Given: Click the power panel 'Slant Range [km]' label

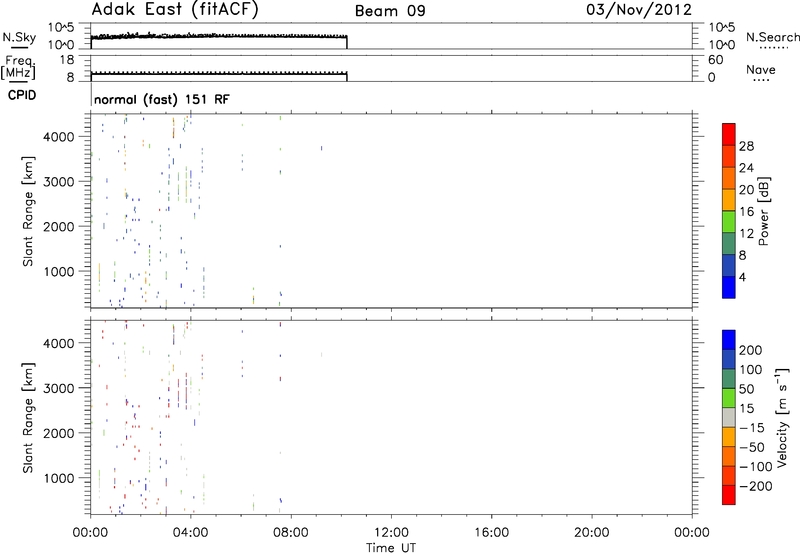Looking at the screenshot, I should coord(28,211).
